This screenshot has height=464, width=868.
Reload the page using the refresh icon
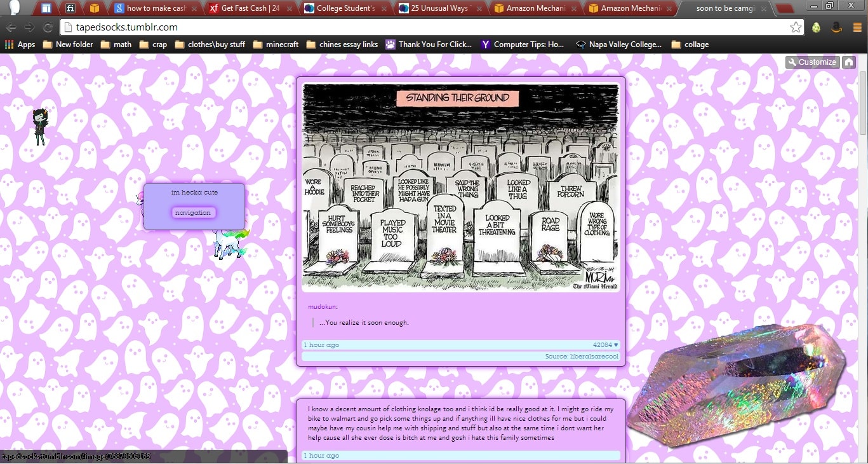[x=48, y=28]
